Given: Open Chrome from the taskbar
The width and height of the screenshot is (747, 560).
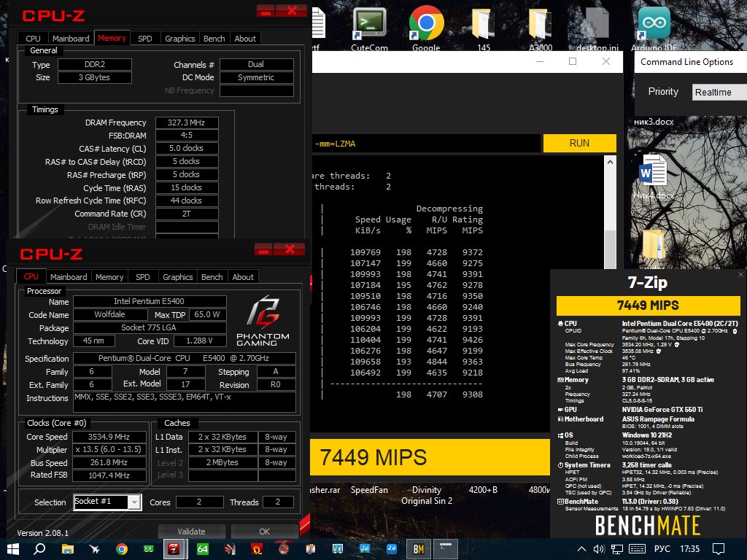Looking at the screenshot, I should [122, 549].
